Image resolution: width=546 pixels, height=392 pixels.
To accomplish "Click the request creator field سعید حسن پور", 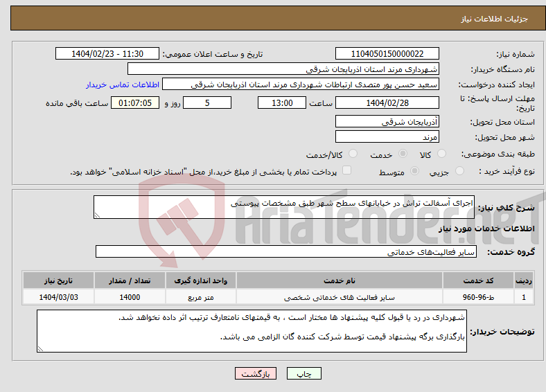I will 301,84.
